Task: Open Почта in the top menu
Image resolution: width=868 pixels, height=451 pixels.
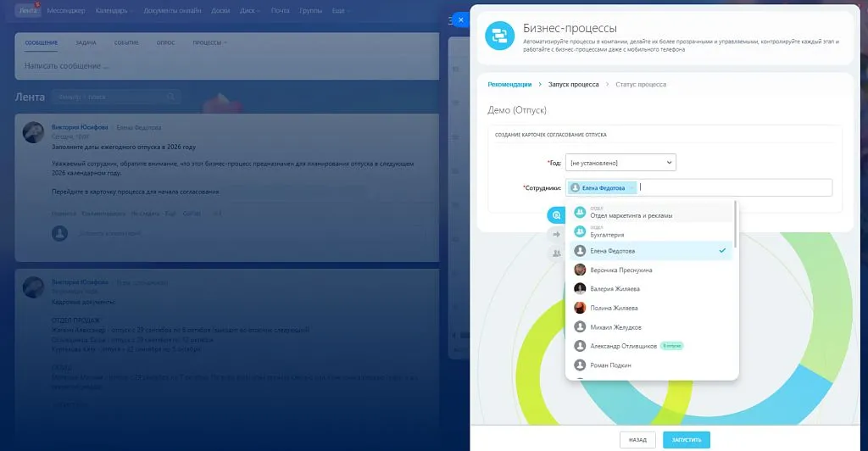Action: pyautogui.click(x=280, y=10)
